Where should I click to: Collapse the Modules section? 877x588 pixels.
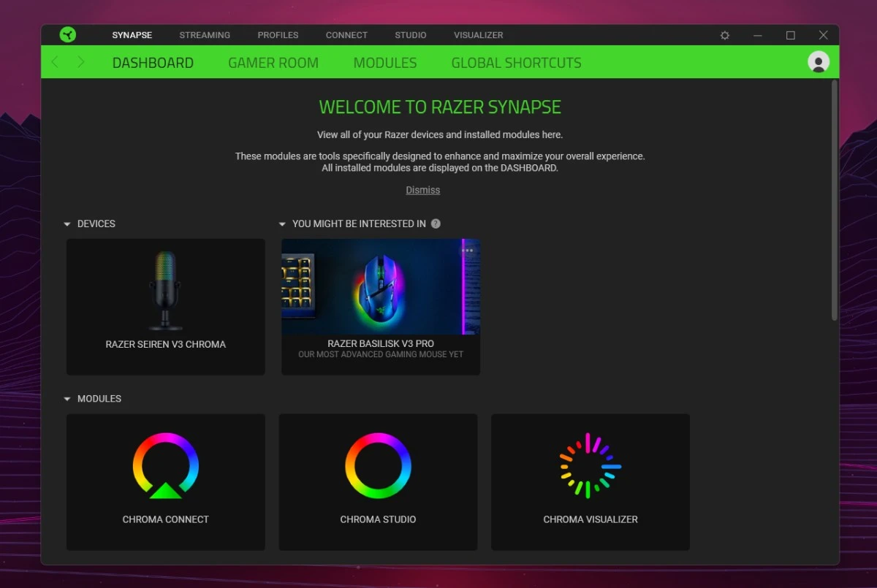[67, 400]
